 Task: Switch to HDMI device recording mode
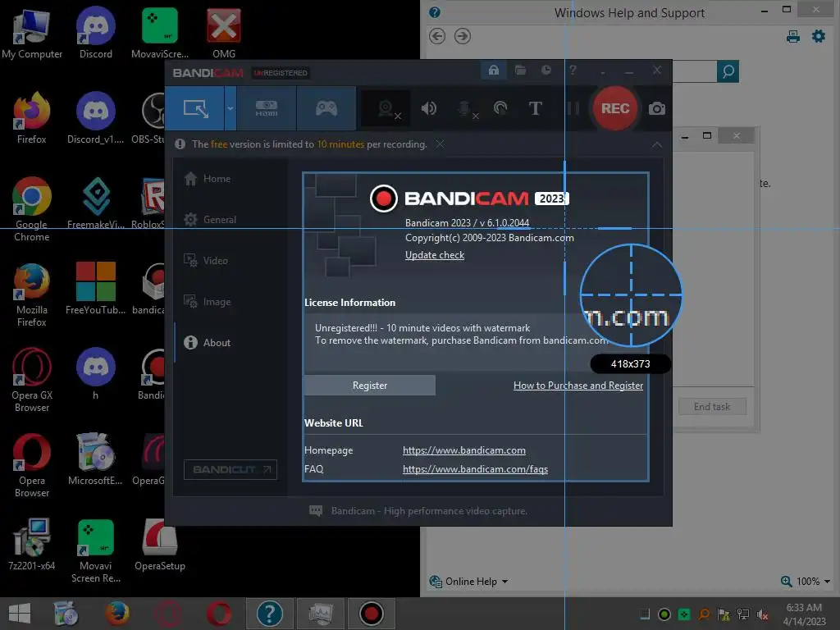pyautogui.click(x=267, y=108)
